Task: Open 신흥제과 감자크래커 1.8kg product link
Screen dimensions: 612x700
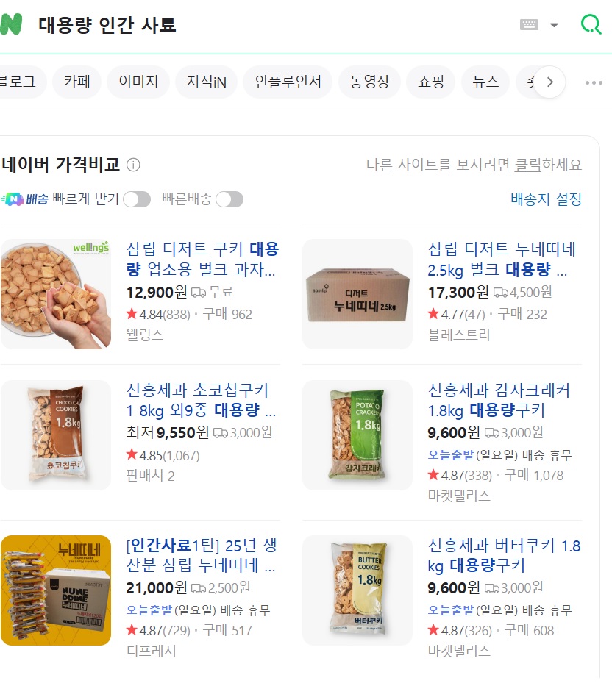Action: click(499, 401)
